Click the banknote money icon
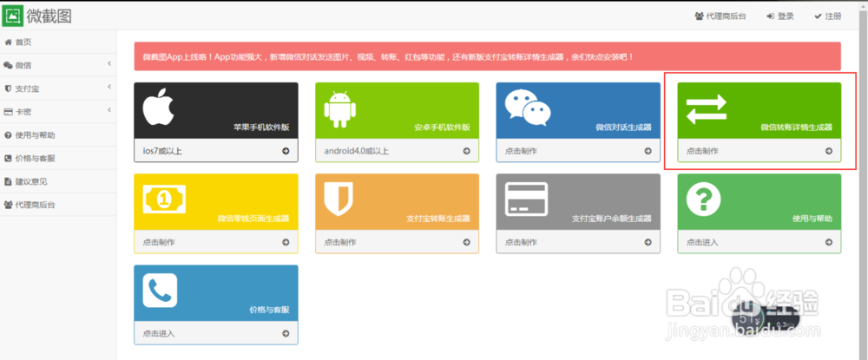 tap(164, 199)
